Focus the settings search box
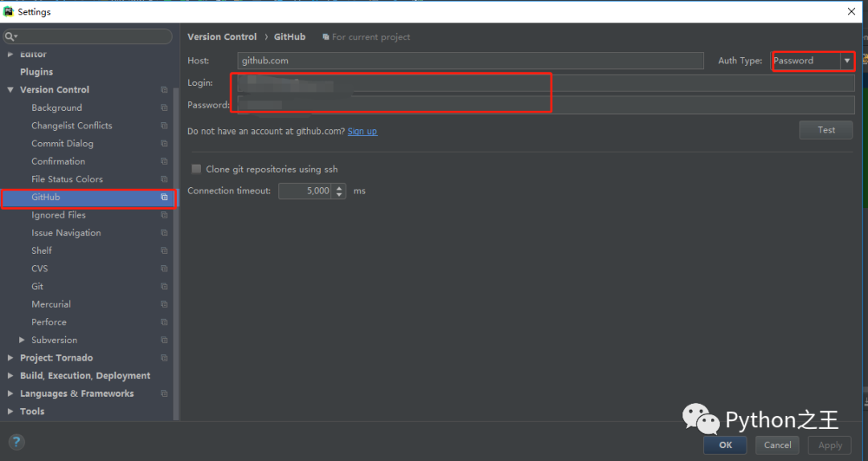Image resolution: width=868 pixels, height=461 pixels. tap(88, 36)
